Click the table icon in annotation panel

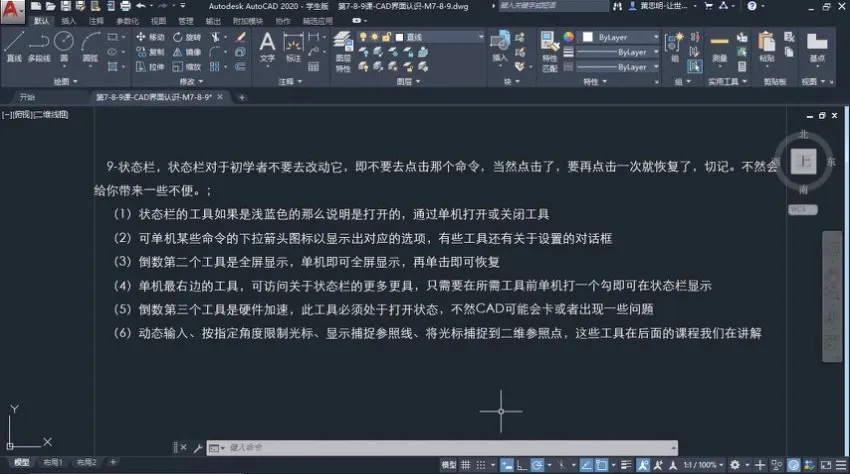click(x=313, y=67)
